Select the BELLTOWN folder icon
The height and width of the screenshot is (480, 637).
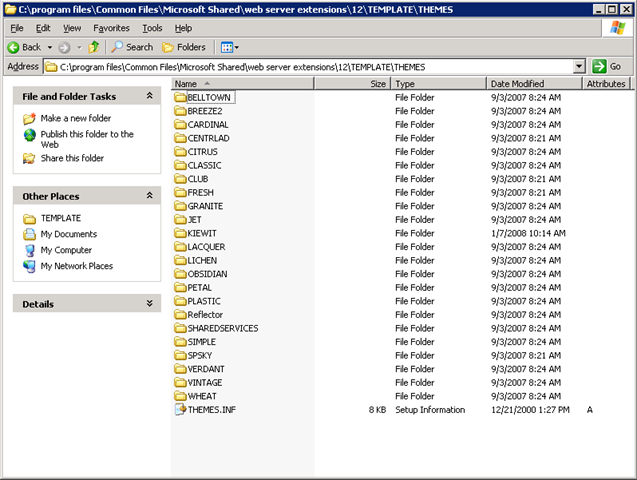coord(180,97)
